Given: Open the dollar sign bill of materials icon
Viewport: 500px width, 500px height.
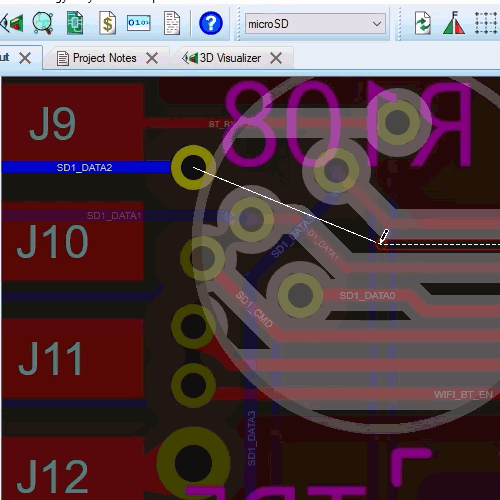Looking at the screenshot, I should pos(107,23).
